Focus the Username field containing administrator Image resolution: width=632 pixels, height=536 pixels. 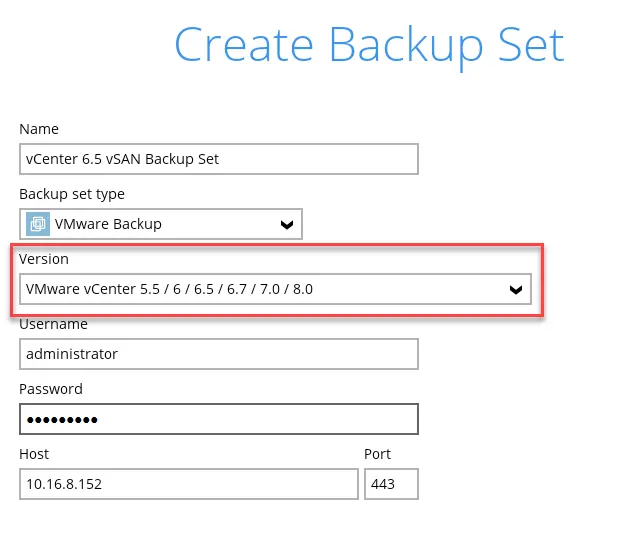pyautogui.click(x=218, y=354)
